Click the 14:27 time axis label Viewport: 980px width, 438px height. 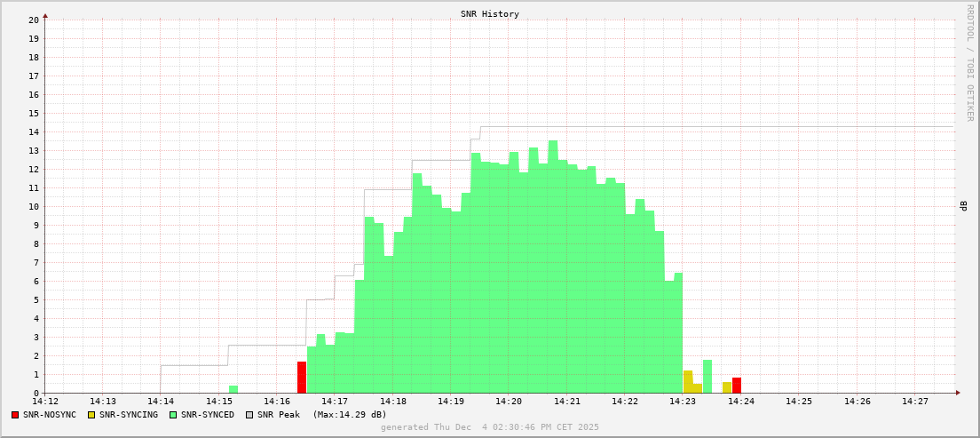(915, 402)
